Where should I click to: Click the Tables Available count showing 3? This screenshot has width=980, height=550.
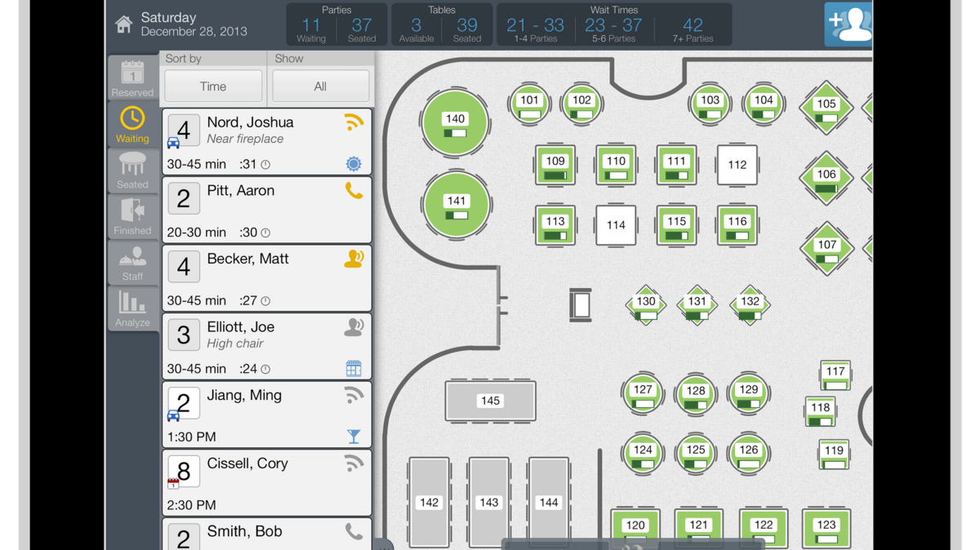pyautogui.click(x=416, y=24)
